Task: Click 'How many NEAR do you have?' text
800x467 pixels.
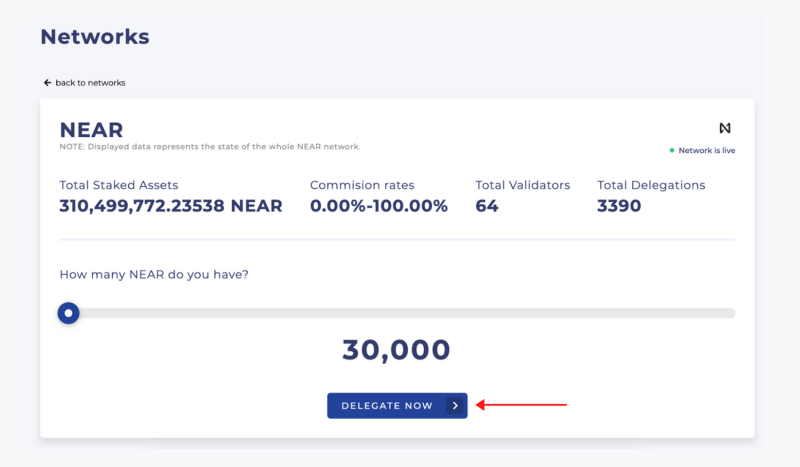Action: [154, 275]
